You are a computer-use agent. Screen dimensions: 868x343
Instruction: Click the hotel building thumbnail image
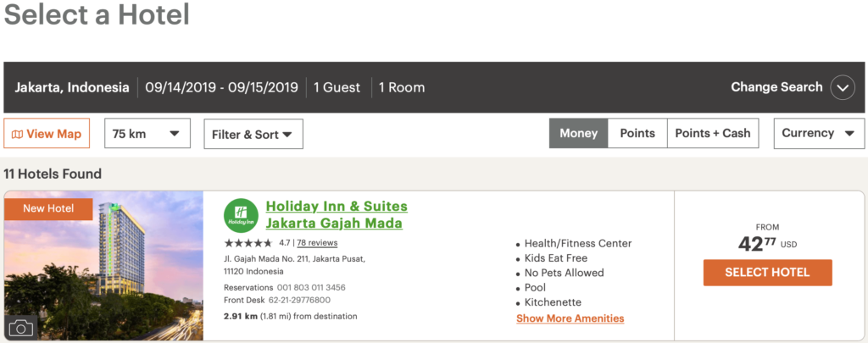point(103,266)
